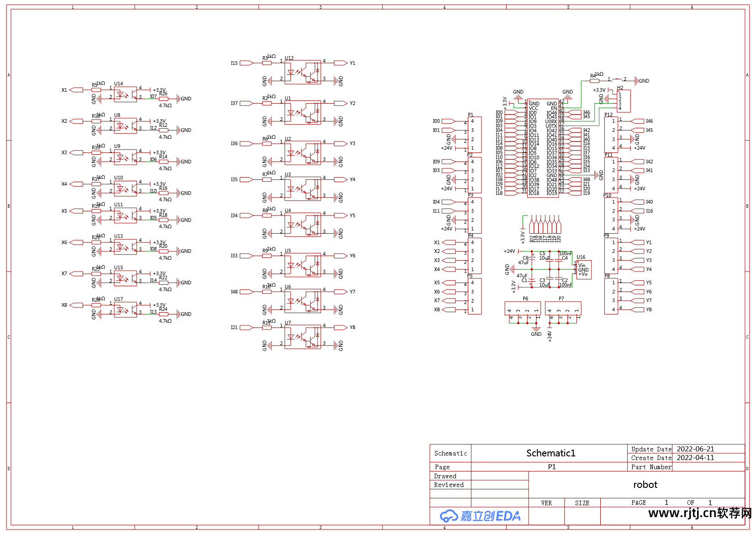Screen dimensions: 756x534
Task: Select the U7 optocoupler at the bottom
Action: click(x=302, y=337)
